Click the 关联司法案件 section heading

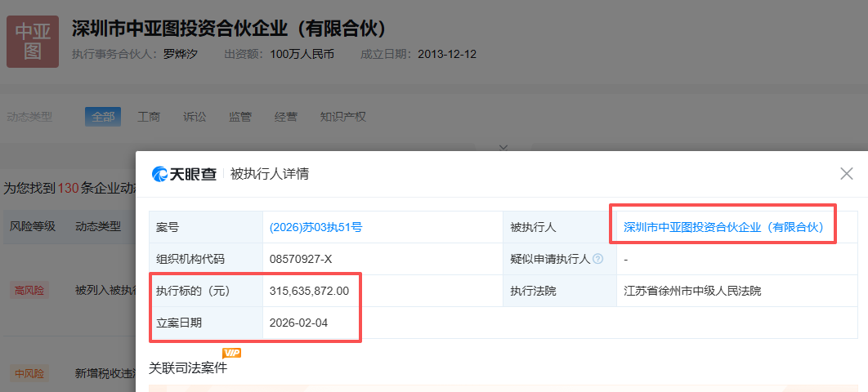[x=188, y=368]
